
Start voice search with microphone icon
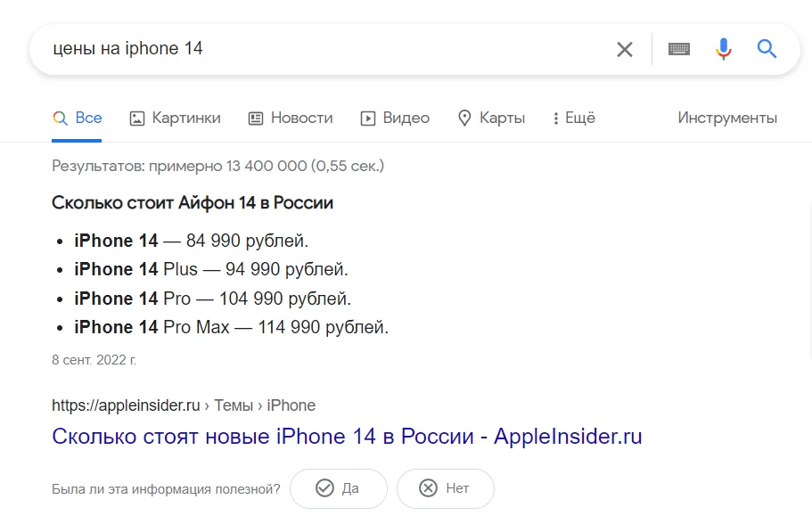tap(724, 49)
